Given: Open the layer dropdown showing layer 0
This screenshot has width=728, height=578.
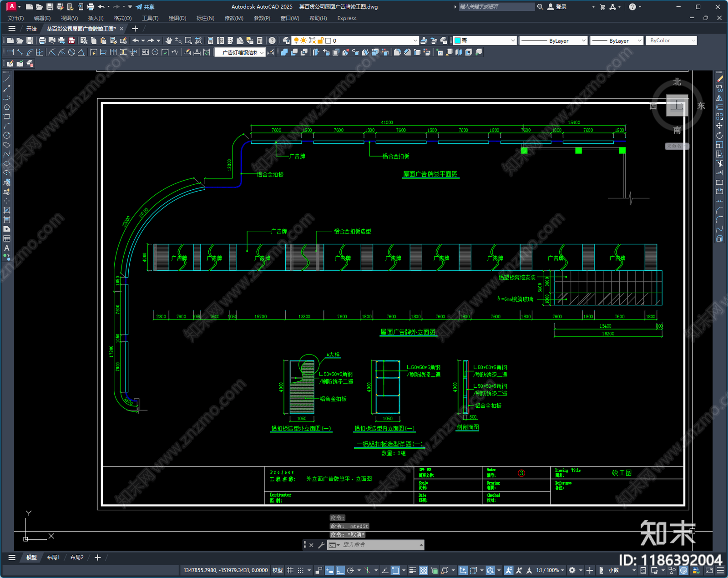Looking at the screenshot, I should (355, 41).
